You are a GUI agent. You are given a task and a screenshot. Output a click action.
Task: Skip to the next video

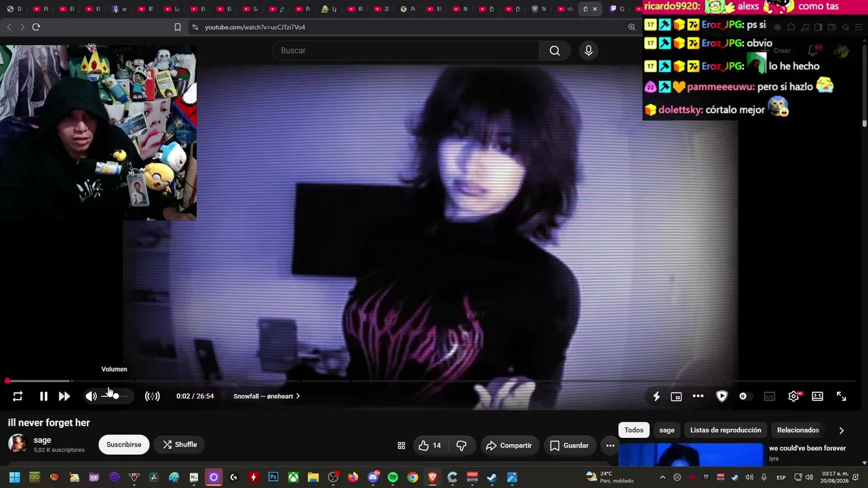64,396
